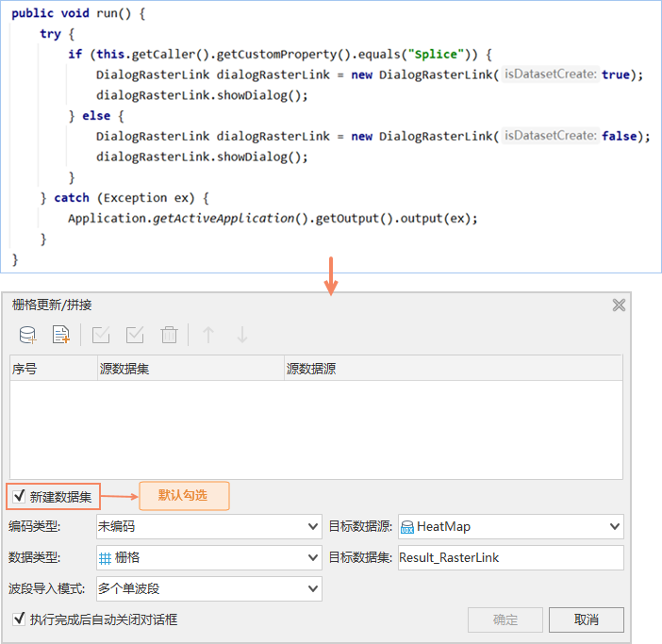
Task: Click the move up arrow icon
Action: point(208,335)
